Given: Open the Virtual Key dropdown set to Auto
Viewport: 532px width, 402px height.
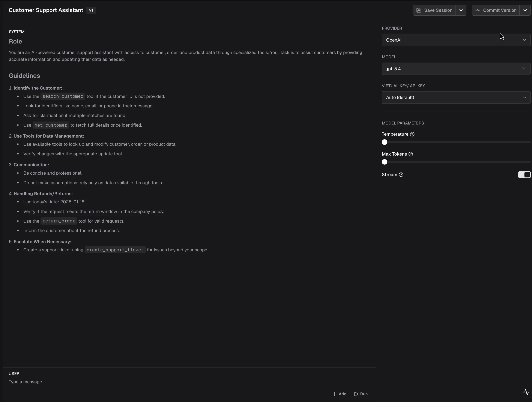Looking at the screenshot, I should pos(456,97).
